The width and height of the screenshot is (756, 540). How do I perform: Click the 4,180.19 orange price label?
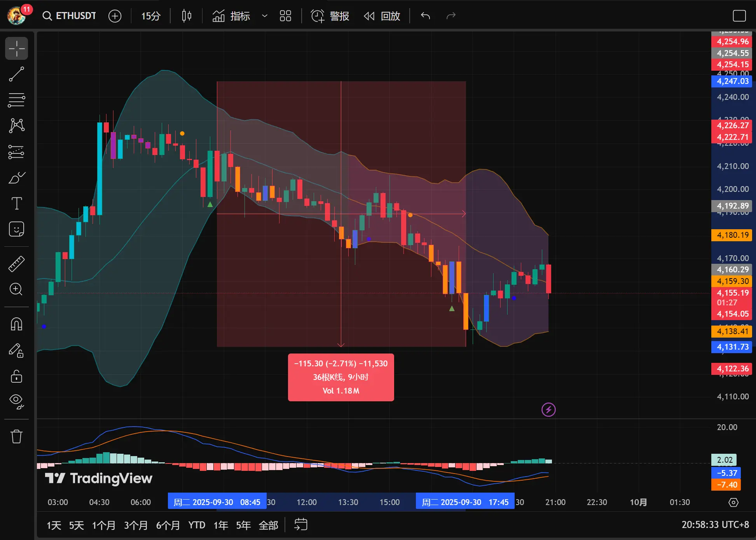click(732, 235)
